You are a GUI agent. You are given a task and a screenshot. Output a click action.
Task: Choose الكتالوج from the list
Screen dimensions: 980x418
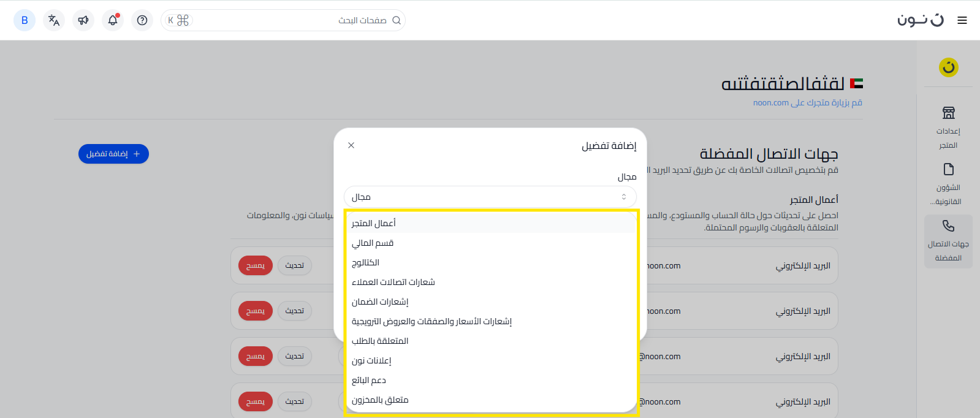pos(366,262)
